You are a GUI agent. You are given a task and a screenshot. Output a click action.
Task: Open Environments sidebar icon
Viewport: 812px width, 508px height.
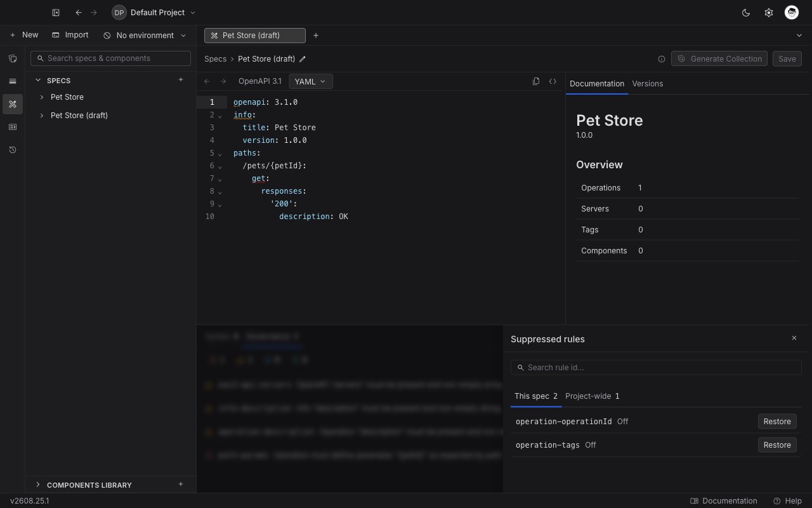click(13, 81)
